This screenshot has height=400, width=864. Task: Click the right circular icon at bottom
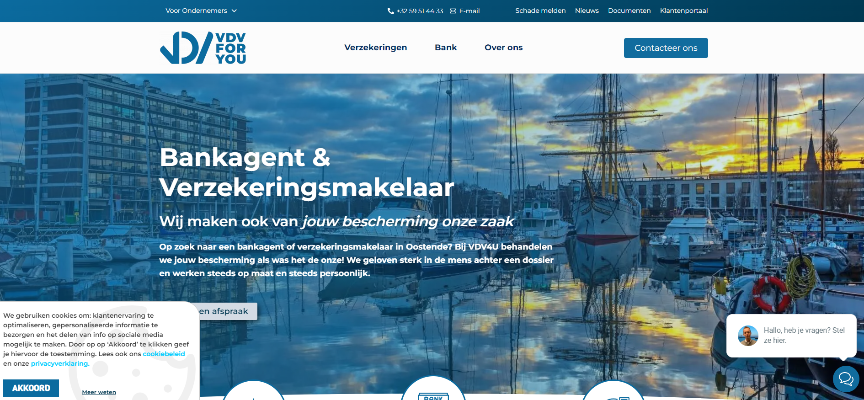coord(613,391)
